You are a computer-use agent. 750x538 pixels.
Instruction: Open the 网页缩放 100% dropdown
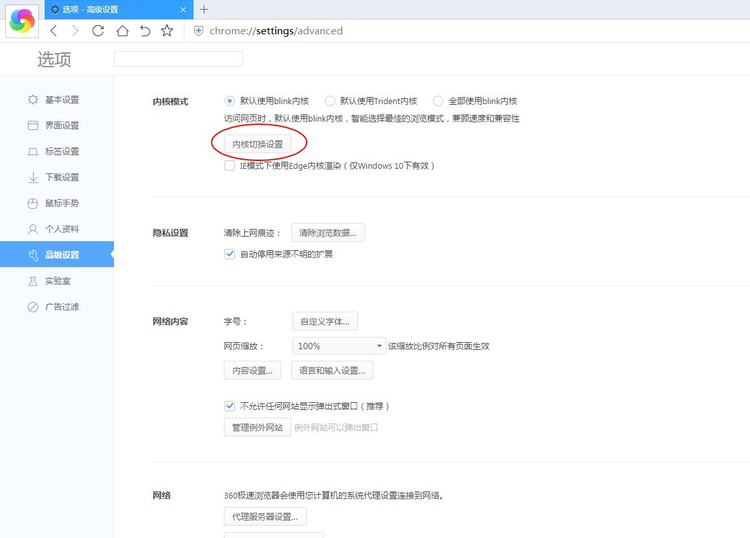pos(339,346)
